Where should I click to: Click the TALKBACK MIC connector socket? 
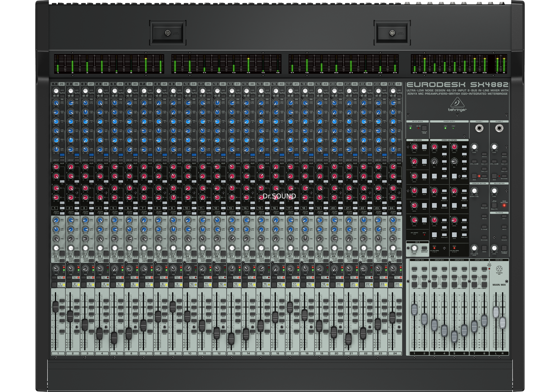(x=499, y=269)
